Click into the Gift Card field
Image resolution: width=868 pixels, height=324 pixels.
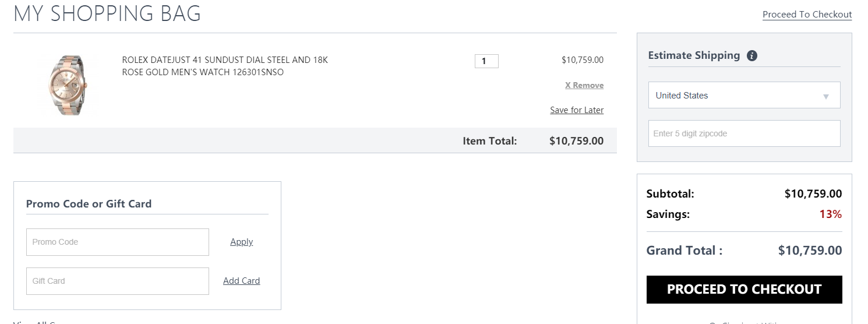click(118, 281)
